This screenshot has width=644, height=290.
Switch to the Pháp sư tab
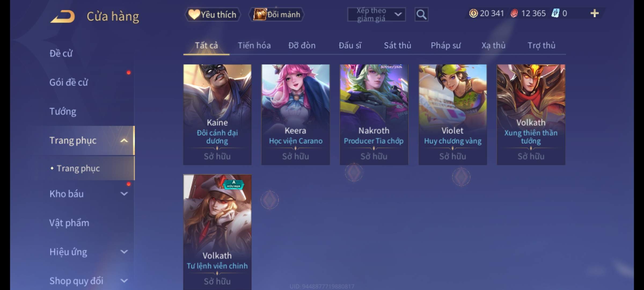446,45
